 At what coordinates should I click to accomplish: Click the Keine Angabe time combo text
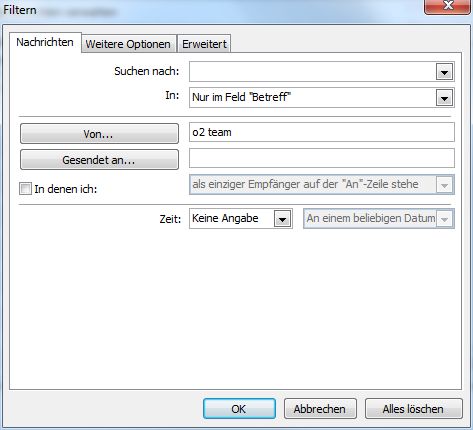pyautogui.click(x=225, y=218)
